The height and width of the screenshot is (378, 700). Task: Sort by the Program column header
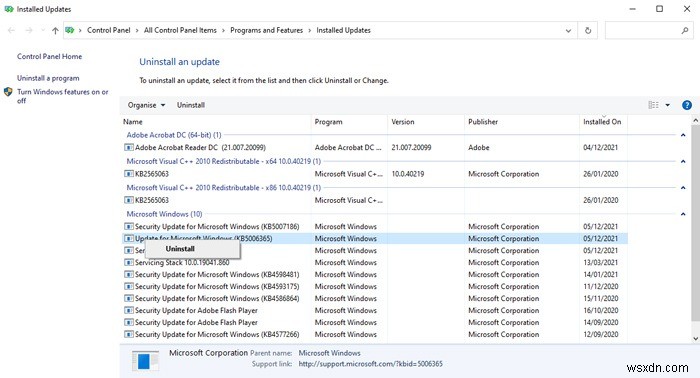click(x=349, y=122)
